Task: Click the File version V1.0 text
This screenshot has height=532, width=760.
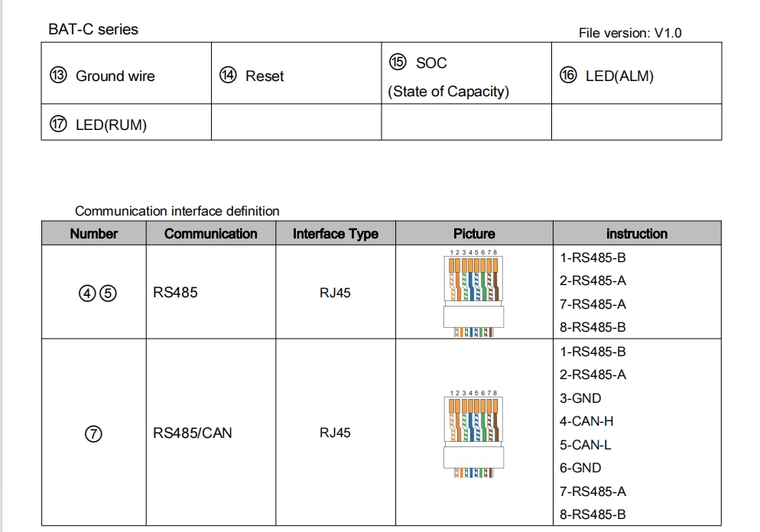Action: pyautogui.click(x=629, y=33)
